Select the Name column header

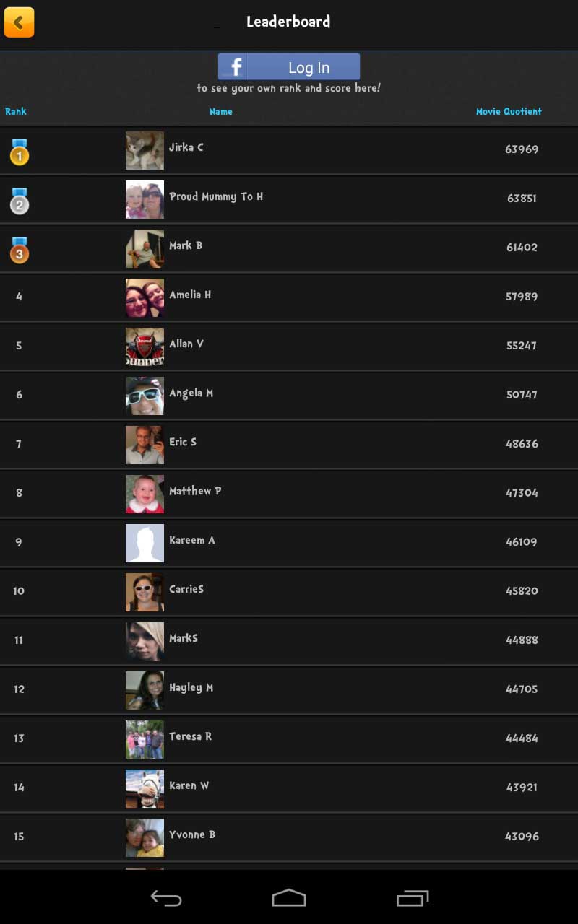[221, 111]
